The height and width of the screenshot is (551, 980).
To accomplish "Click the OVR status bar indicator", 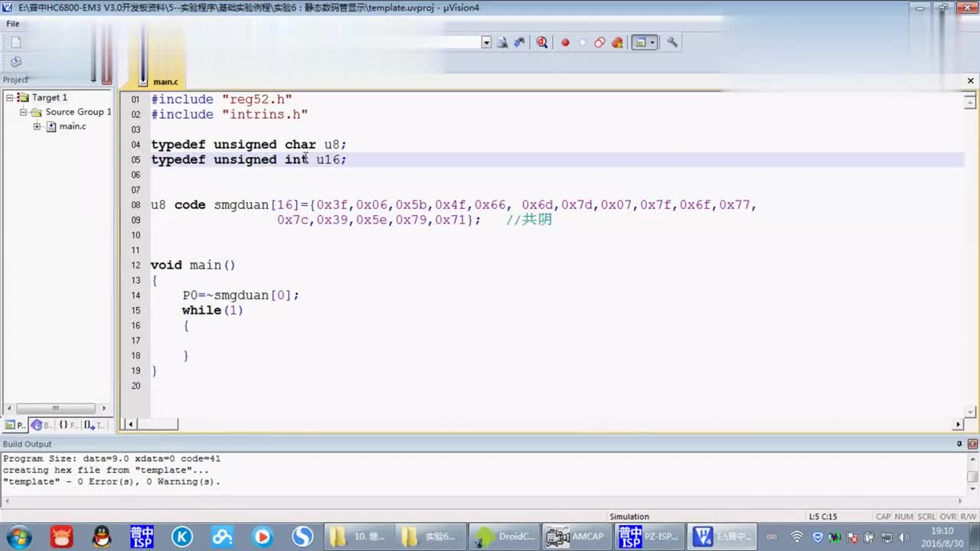I will 948,517.
